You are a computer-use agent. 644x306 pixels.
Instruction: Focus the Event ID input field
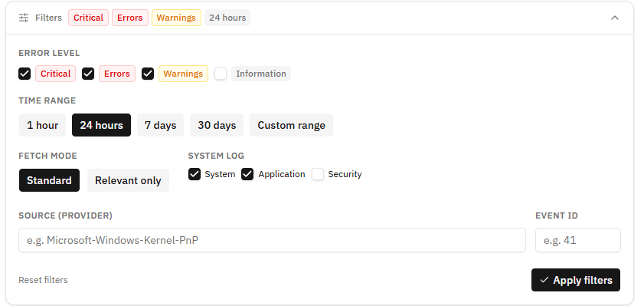pos(578,240)
